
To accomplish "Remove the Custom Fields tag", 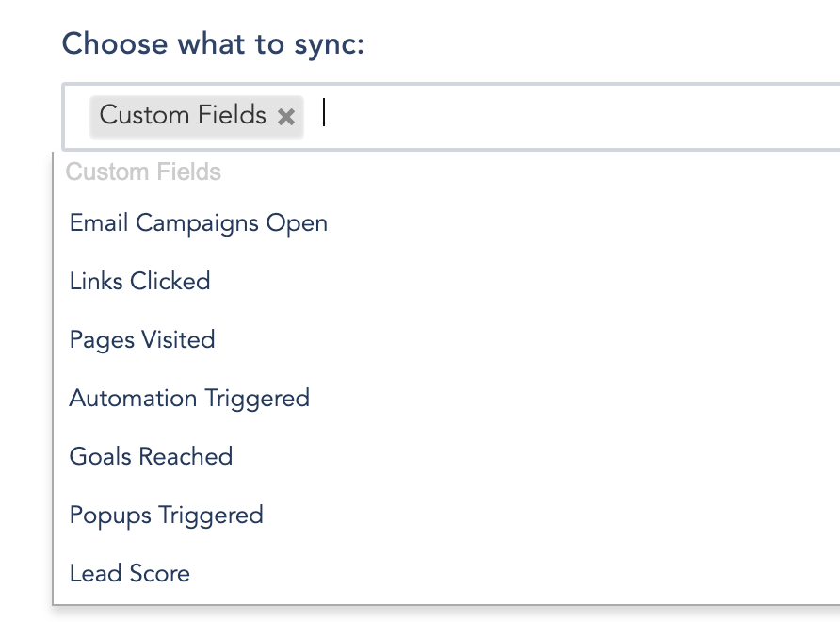I will (x=286, y=116).
